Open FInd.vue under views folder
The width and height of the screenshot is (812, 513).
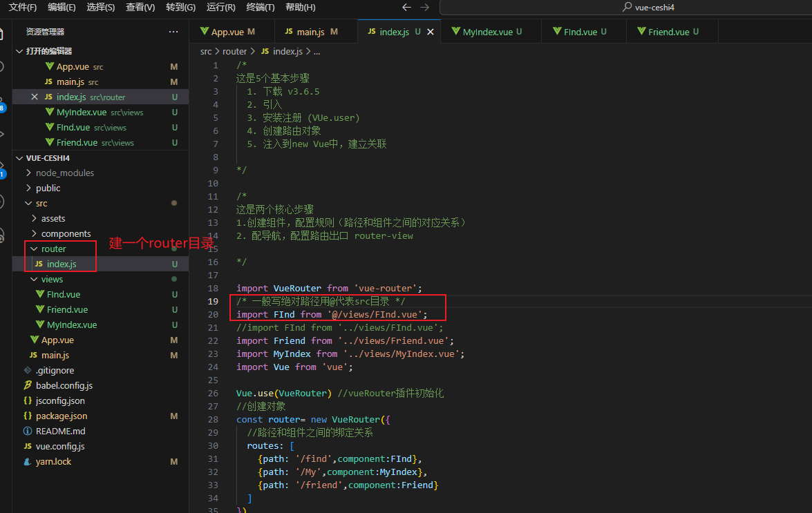[100, 294]
